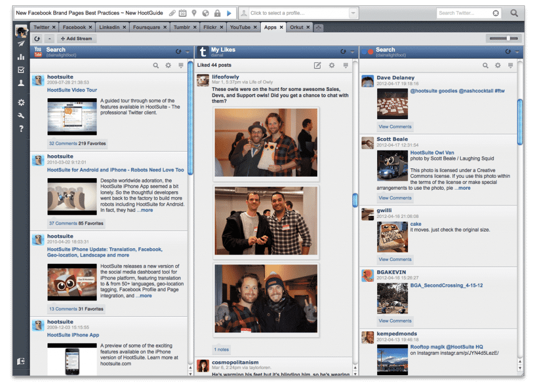Expand more text on Robots Need Love Too
Viewport: 535px width, 392px height.
pos(145,210)
